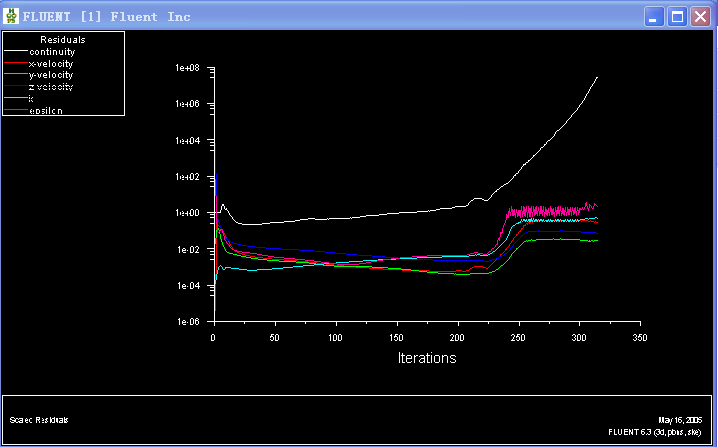This screenshot has width=718, height=447.
Task: Select the z-velocity legend entry
Action: [50, 87]
